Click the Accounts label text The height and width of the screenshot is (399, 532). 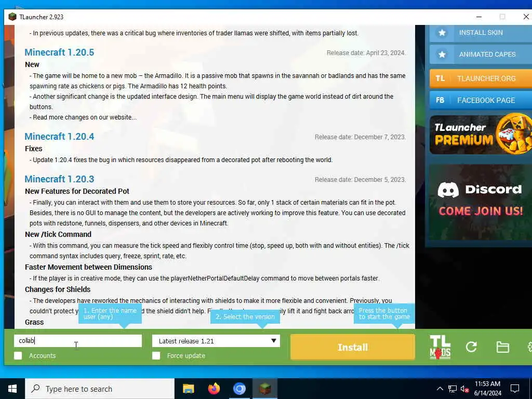click(x=43, y=355)
